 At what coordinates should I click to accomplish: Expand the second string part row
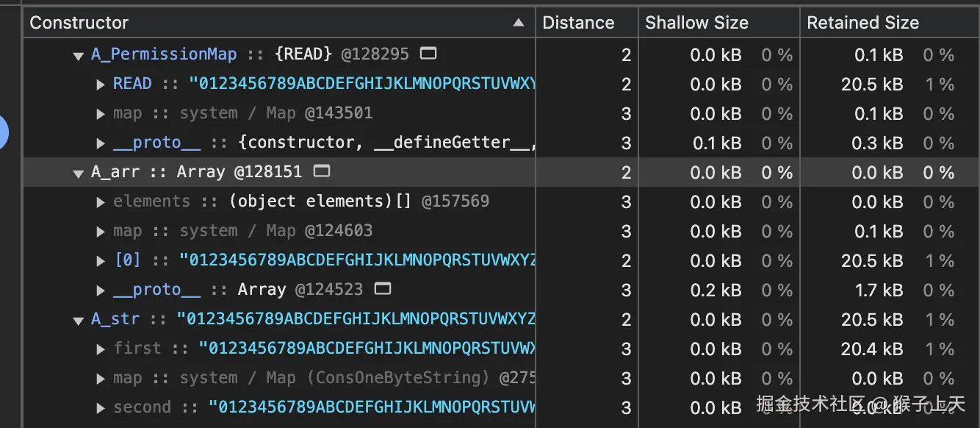[x=101, y=407]
